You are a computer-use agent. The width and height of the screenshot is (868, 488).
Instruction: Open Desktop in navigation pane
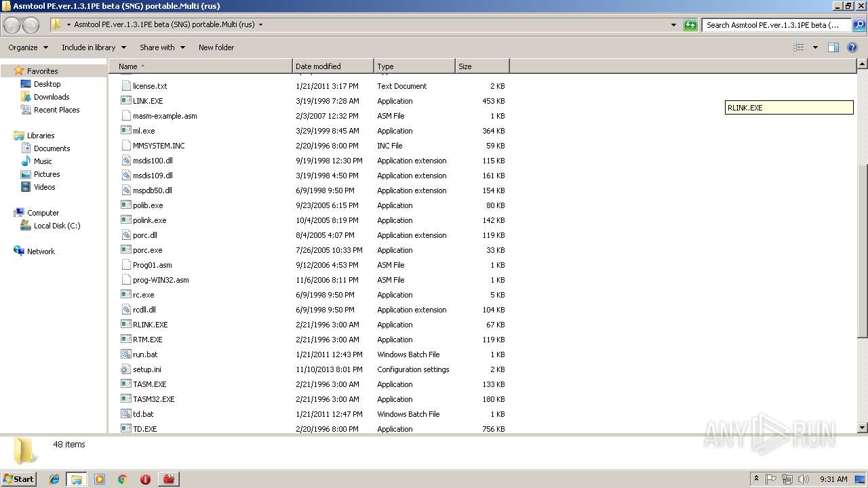pos(47,84)
